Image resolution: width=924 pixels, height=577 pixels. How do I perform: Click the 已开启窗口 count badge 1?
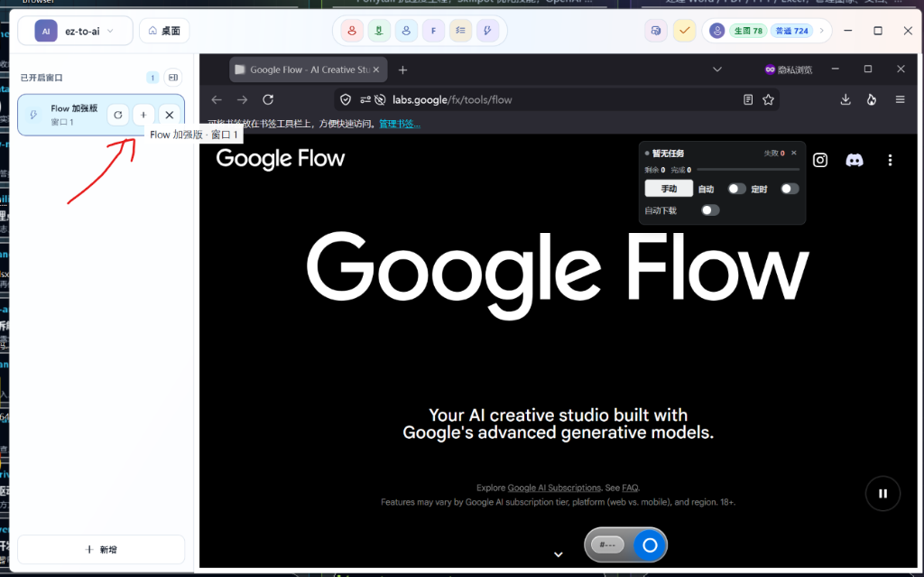tap(152, 78)
